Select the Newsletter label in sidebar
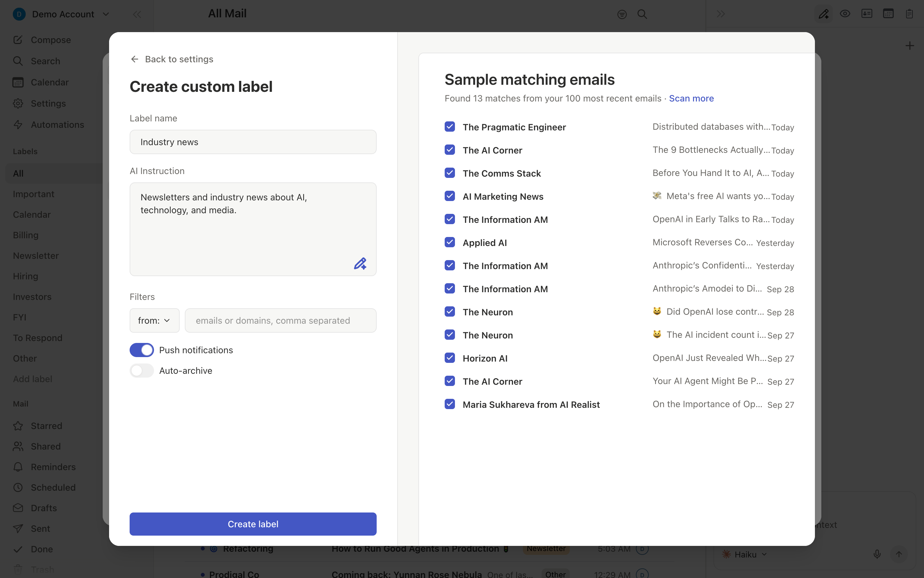924x578 pixels. coord(36,255)
